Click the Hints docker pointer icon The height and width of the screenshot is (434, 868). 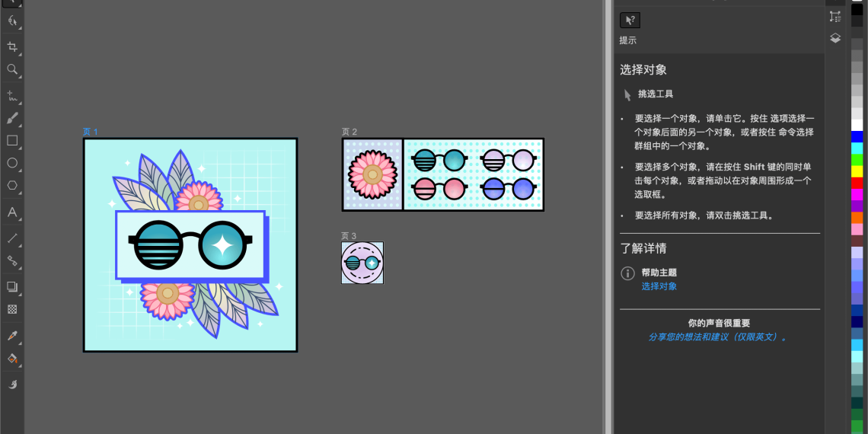click(x=630, y=21)
